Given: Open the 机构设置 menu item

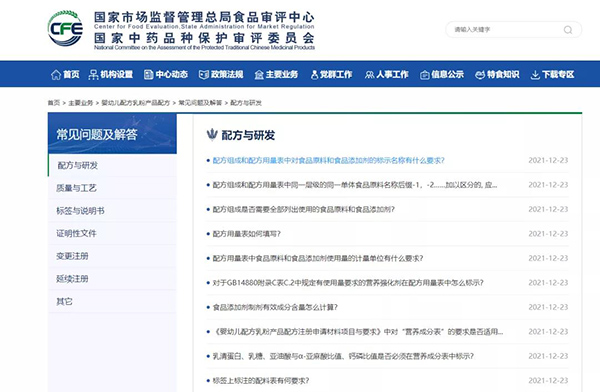Looking at the screenshot, I should [x=117, y=74].
